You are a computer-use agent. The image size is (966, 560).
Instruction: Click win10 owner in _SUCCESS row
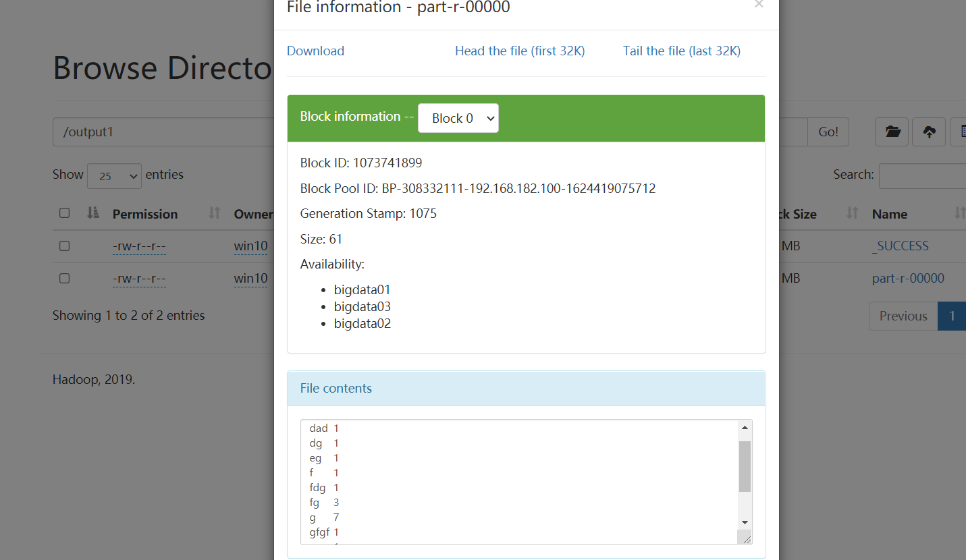point(250,246)
